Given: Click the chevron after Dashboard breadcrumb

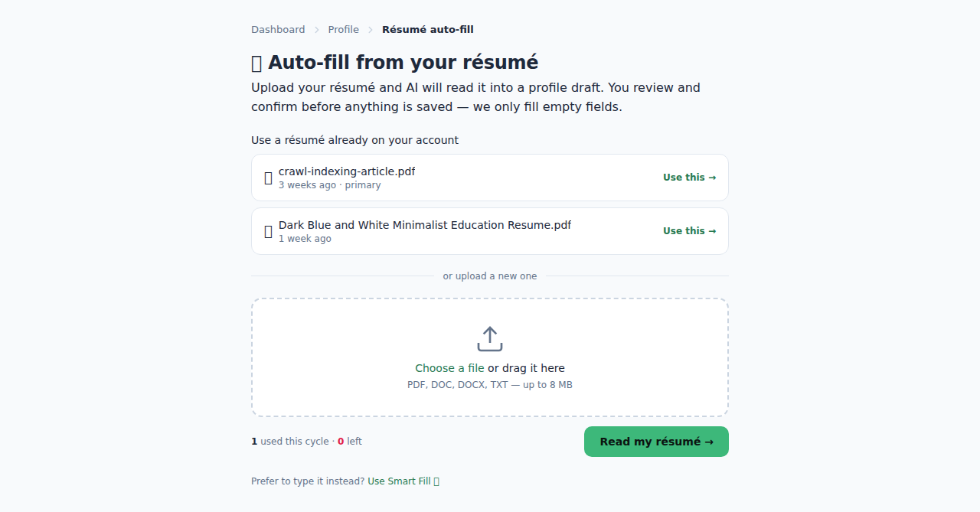Looking at the screenshot, I should pos(317,30).
